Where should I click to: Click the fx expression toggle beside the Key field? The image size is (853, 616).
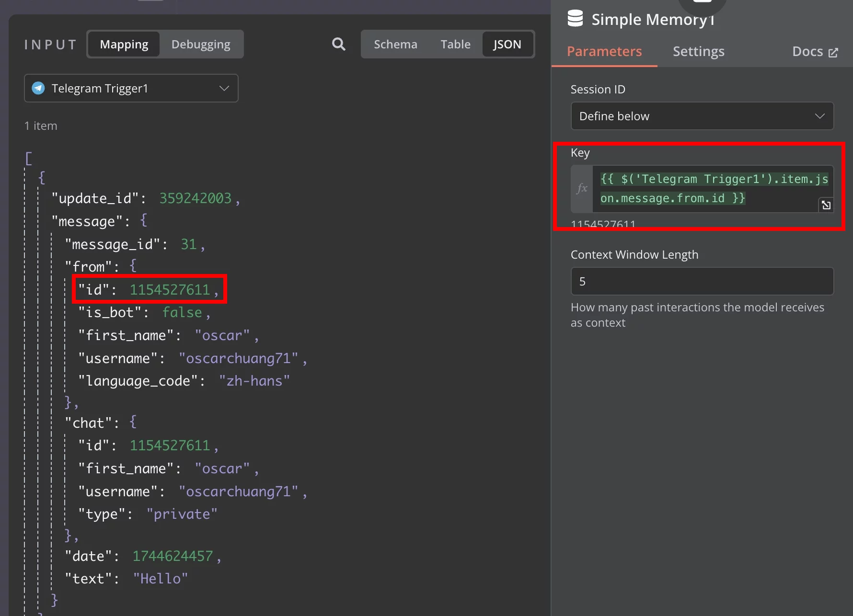pyautogui.click(x=582, y=189)
